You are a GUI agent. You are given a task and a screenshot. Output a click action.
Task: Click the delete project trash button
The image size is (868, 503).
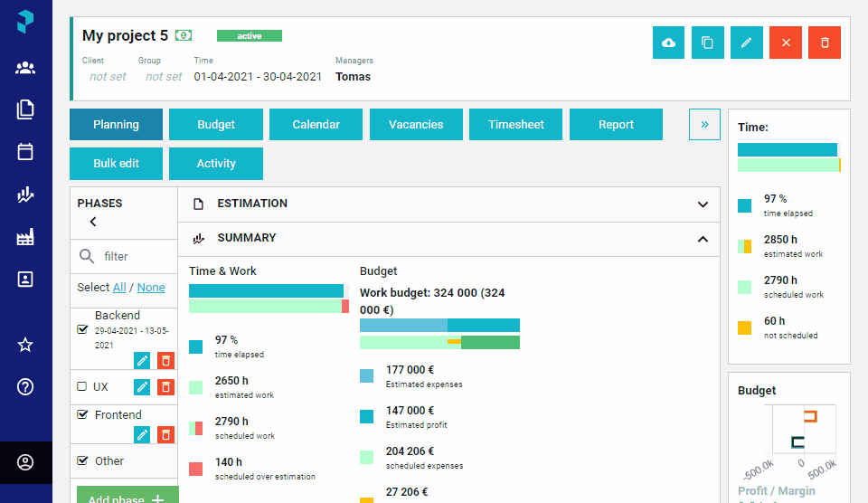825,43
